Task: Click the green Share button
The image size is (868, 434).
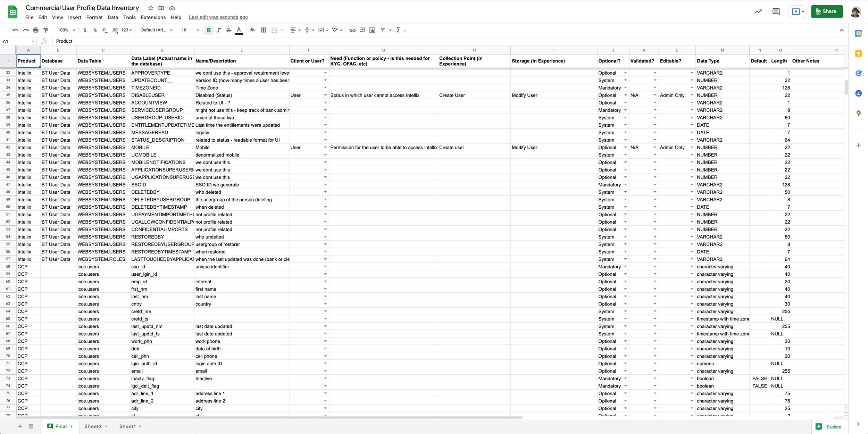Action: tap(827, 11)
